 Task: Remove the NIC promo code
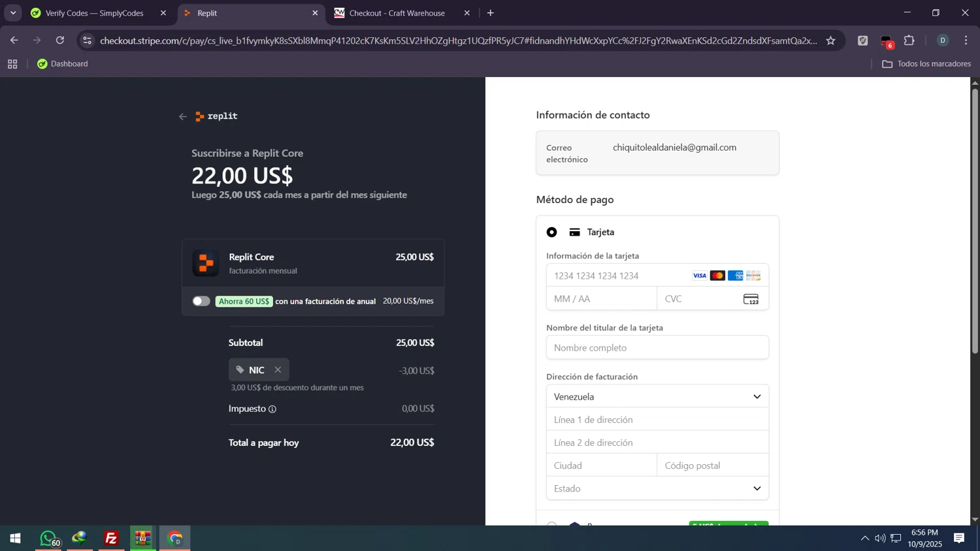(278, 370)
